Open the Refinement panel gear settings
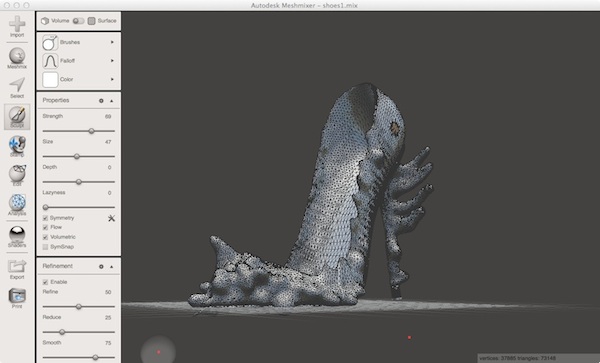Screen dimensions: 600x363 click(x=101, y=267)
